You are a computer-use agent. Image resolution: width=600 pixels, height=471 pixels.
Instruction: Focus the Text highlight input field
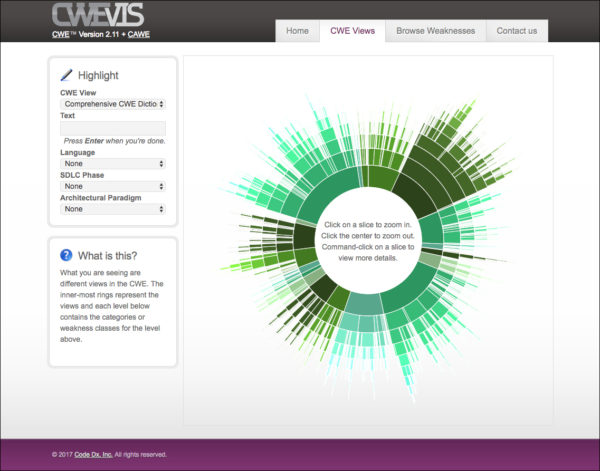(x=113, y=129)
